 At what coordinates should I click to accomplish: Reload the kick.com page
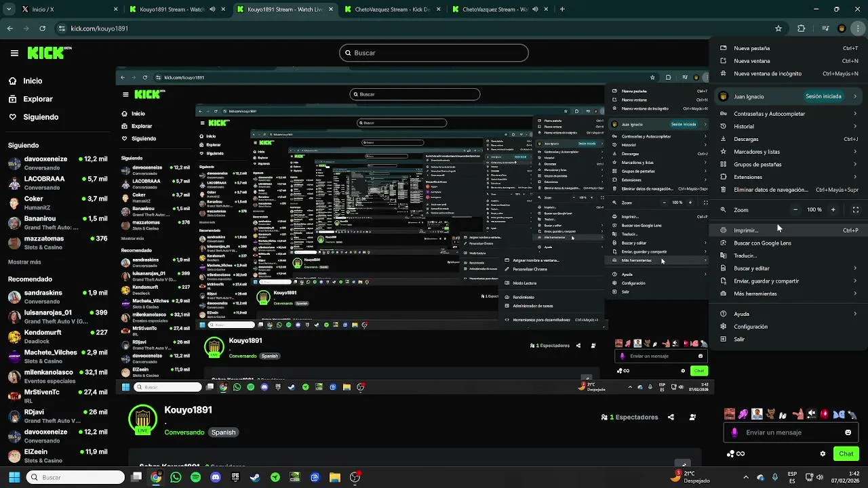click(x=42, y=28)
